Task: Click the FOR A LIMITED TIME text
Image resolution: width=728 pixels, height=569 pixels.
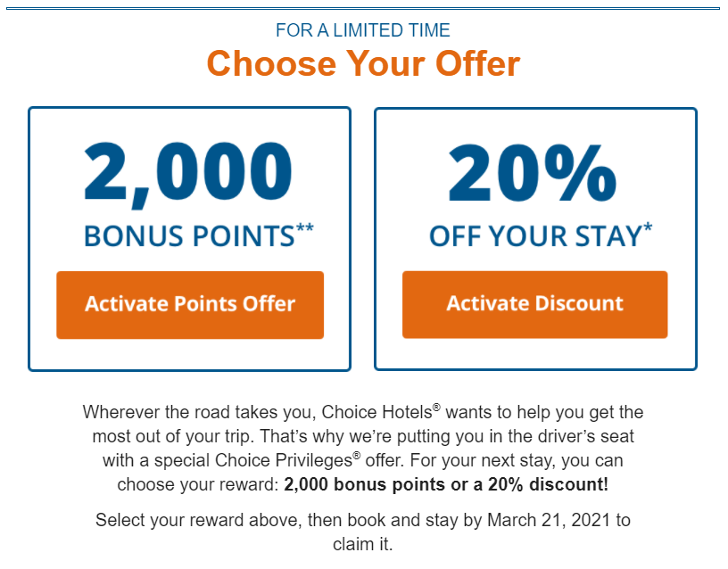Action: pyautogui.click(x=363, y=30)
